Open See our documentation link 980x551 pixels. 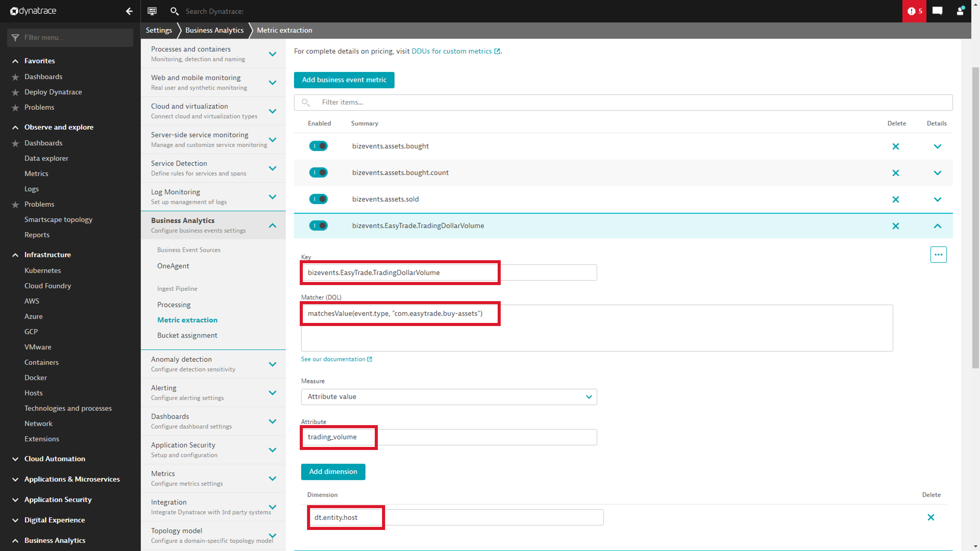point(333,359)
